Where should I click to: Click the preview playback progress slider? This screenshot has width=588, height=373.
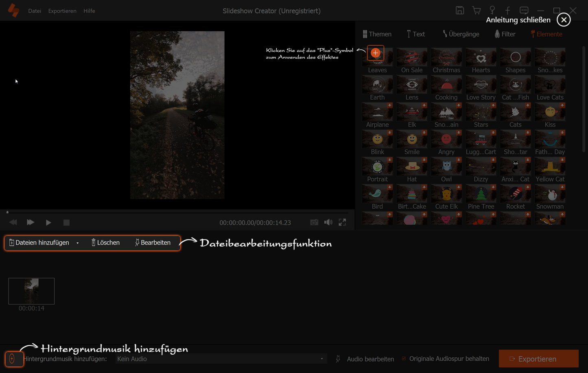click(177, 212)
